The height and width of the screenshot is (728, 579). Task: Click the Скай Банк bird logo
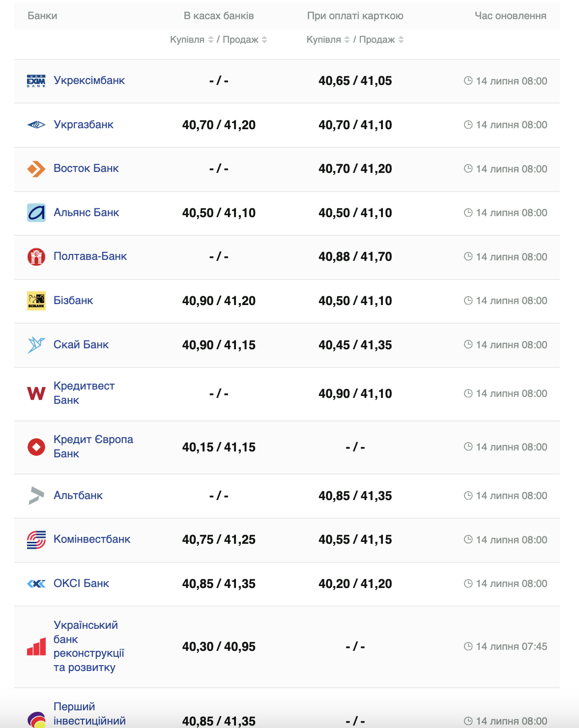(x=36, y=345)
